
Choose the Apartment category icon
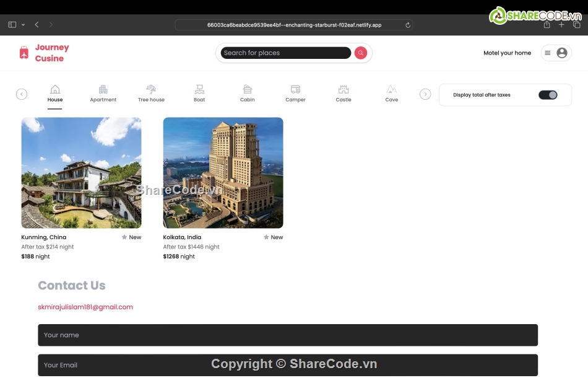(103, 90)
